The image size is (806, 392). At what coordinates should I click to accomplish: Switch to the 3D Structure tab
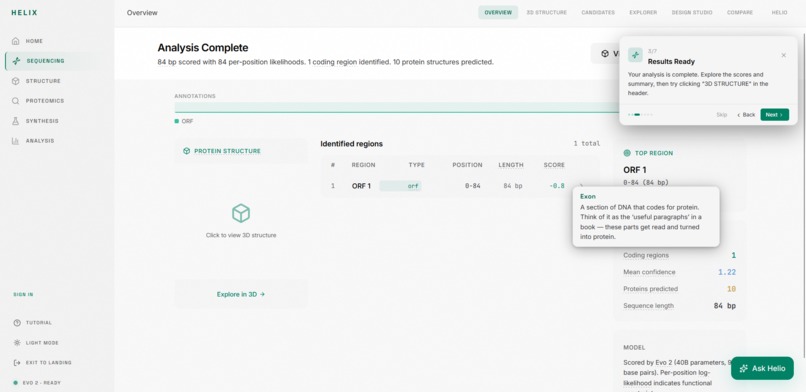pyautogui.click(x=546, y=12)
